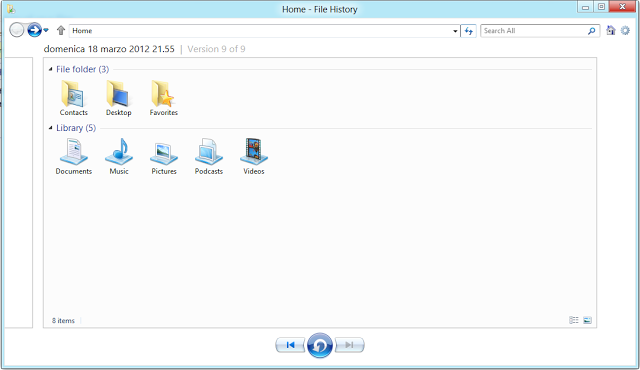This screenshot has width=640, height=370.
Task: Go up one folder level
Action: click(x=61, y=30)
